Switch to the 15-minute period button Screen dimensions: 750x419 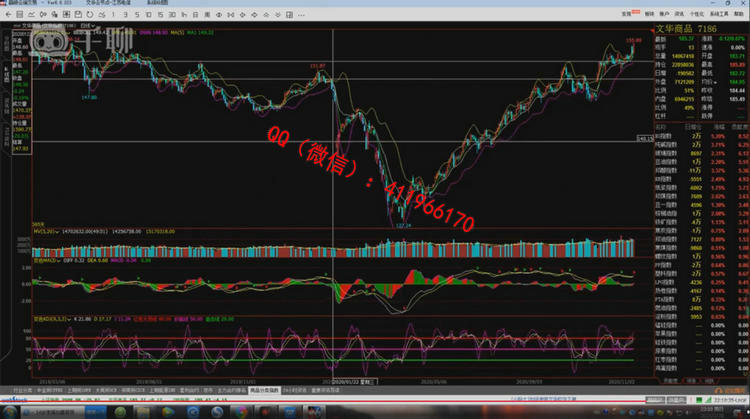[160, 15]
